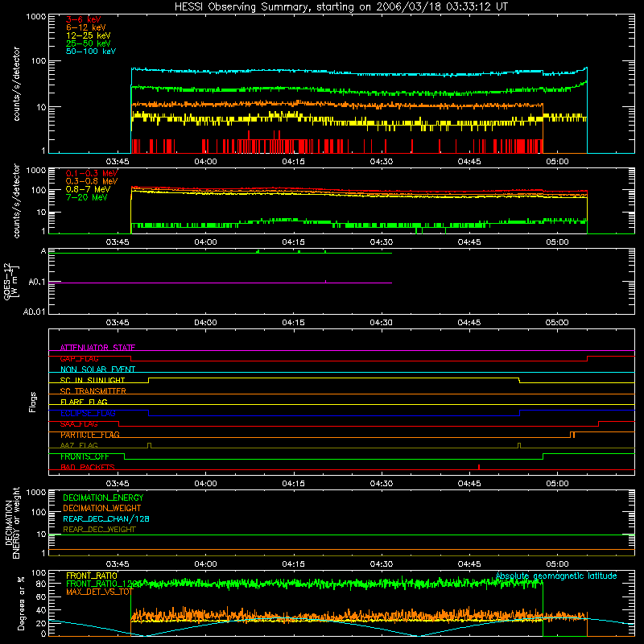Click the 1000 tick label on keV plot

35,17
